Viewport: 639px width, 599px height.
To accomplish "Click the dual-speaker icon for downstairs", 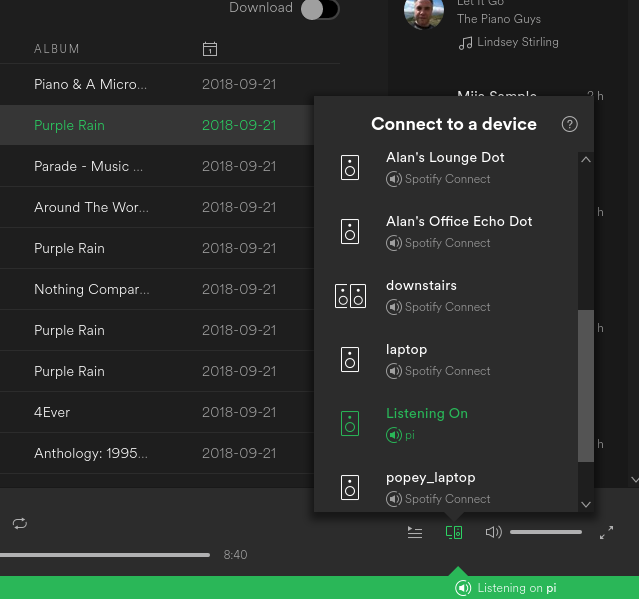I will (x=350, y=295).
